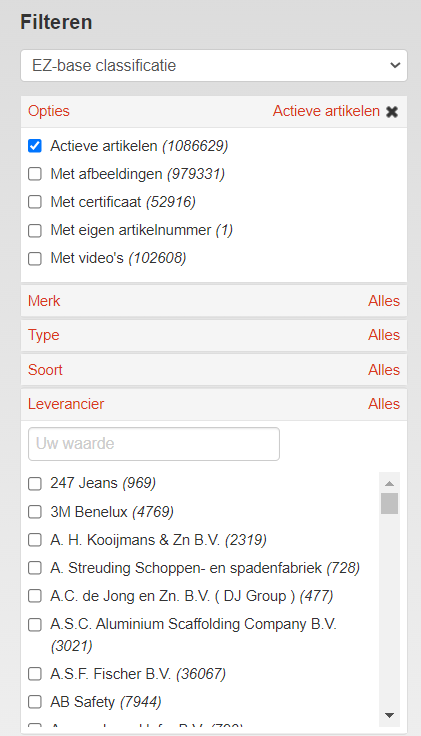Remove the Actieve artikelen filter with X icon
This screenshot has width=421, height=736.
click(x=392, y=112)
